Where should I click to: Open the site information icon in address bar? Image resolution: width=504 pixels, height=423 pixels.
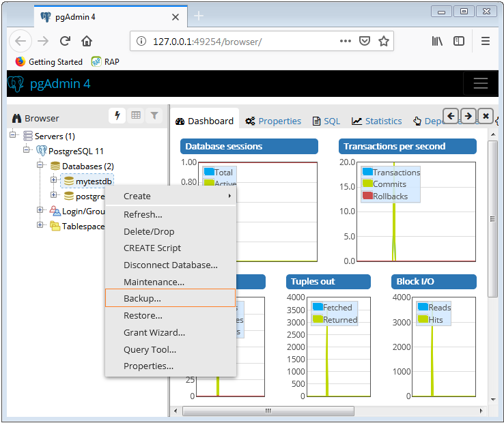141,41
